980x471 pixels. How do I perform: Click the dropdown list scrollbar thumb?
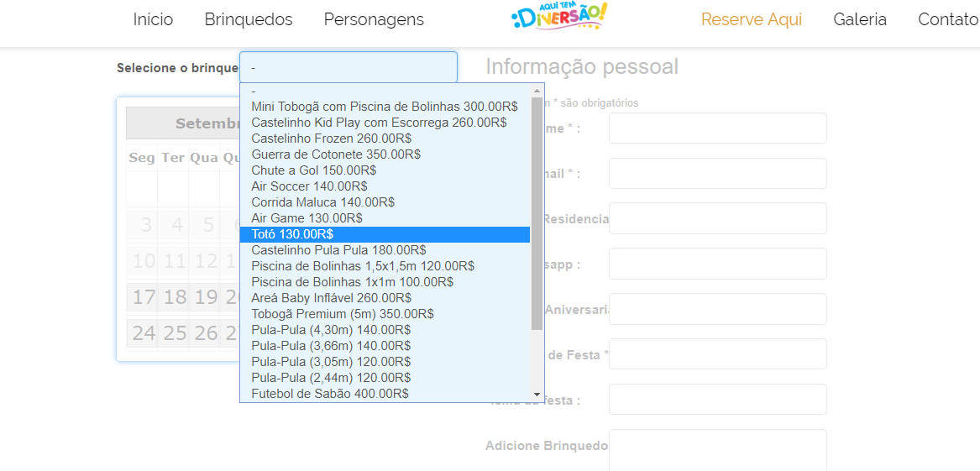point(537,213)
